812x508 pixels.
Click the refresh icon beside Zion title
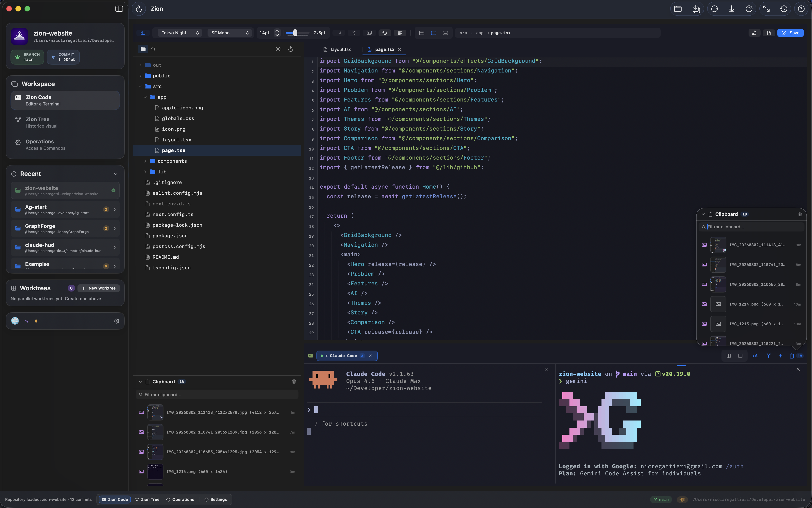tap(139, 9)
